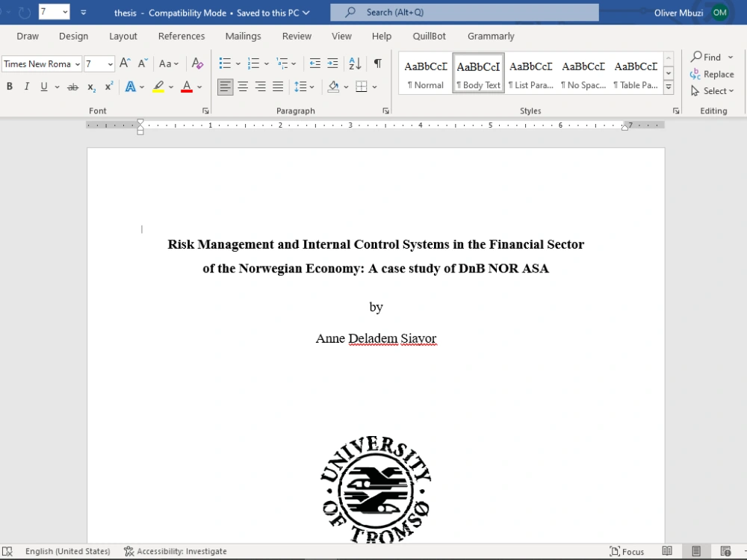Open the Grammarly tab
Image resolution: width=747 pixels, height=560 pixels.
tap(491, 36)
